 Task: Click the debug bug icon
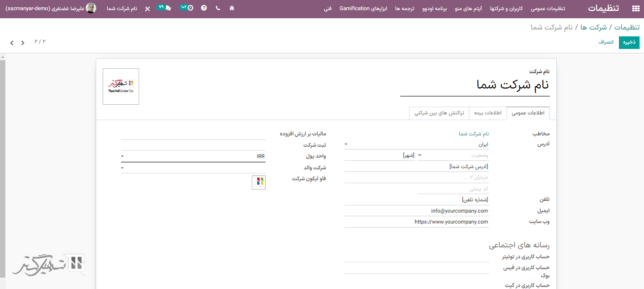tap(232, 8)
